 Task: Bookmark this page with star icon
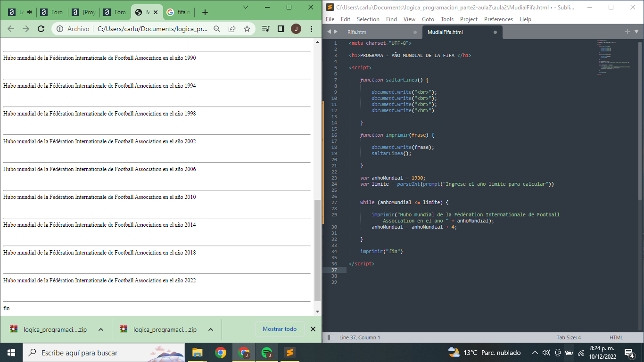click(247, 29)
